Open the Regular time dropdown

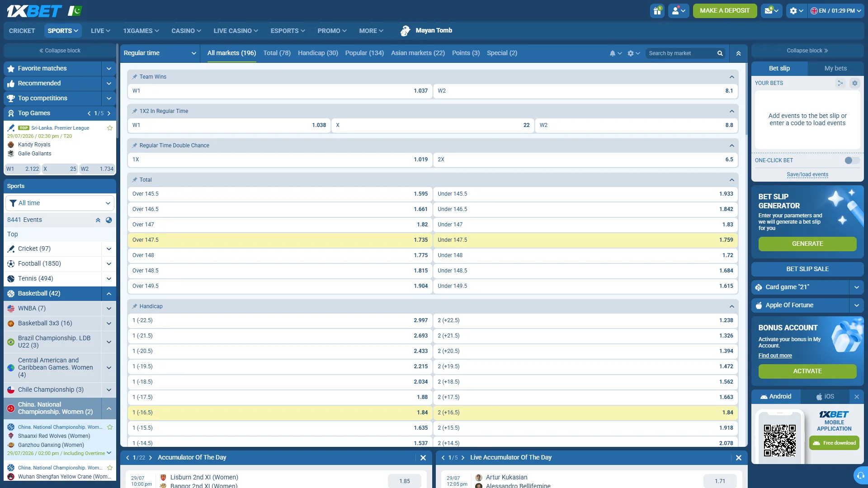click(160, 53)
